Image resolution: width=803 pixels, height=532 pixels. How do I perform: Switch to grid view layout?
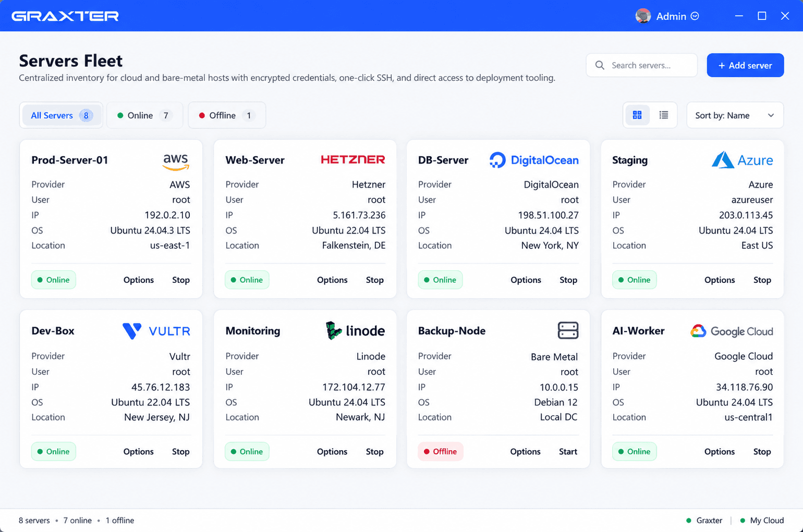click(637, 115)
